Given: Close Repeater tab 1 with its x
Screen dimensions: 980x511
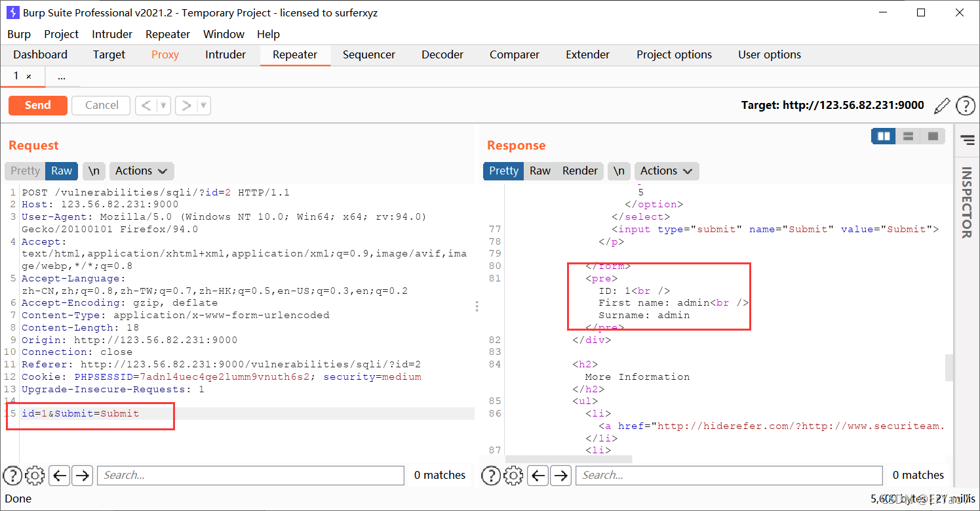Looking at the screenshot, I should (x=29, y=77).
